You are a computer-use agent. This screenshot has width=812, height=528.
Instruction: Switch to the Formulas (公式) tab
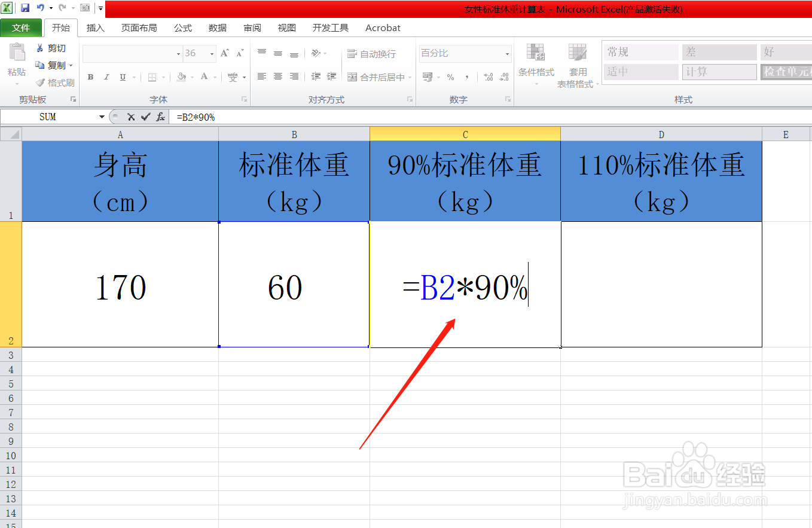pos(183,28)
